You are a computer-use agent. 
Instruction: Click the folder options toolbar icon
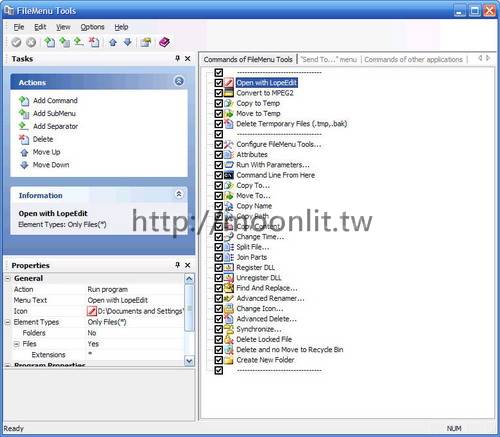[x=146, y=42]
